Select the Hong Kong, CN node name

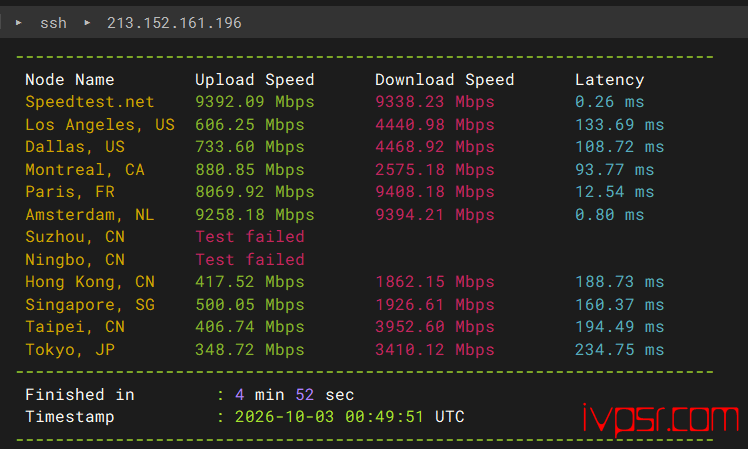click(x=90, y=282)
